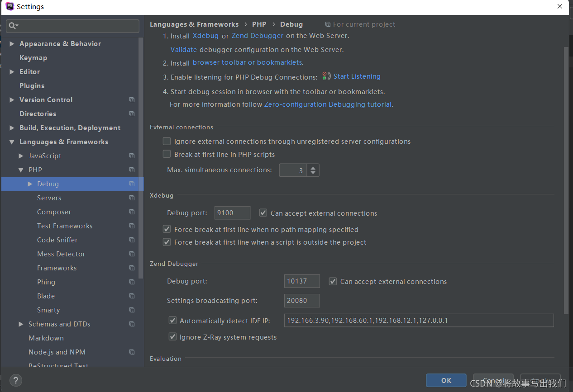Toggle Xdebug Can accept external connections
Image resolution: width=573 pixels, height=392 pixels.
263,213
